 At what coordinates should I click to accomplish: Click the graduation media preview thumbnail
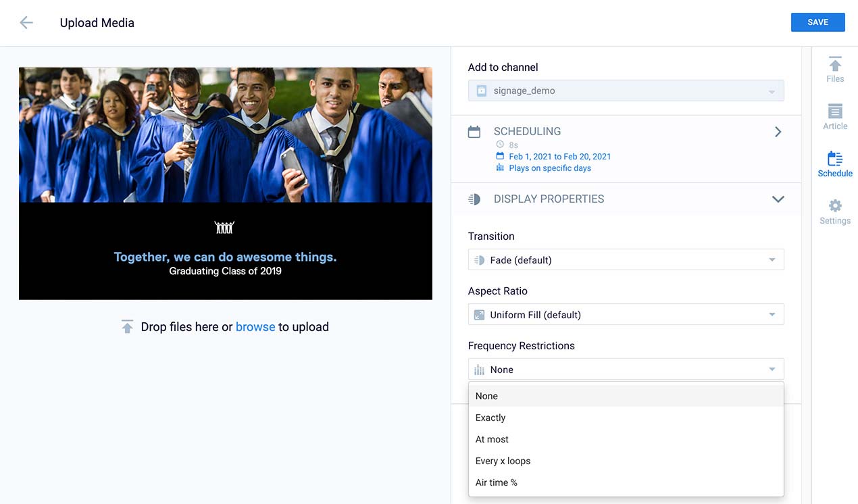pyautogui.click(x=226, y=183)
